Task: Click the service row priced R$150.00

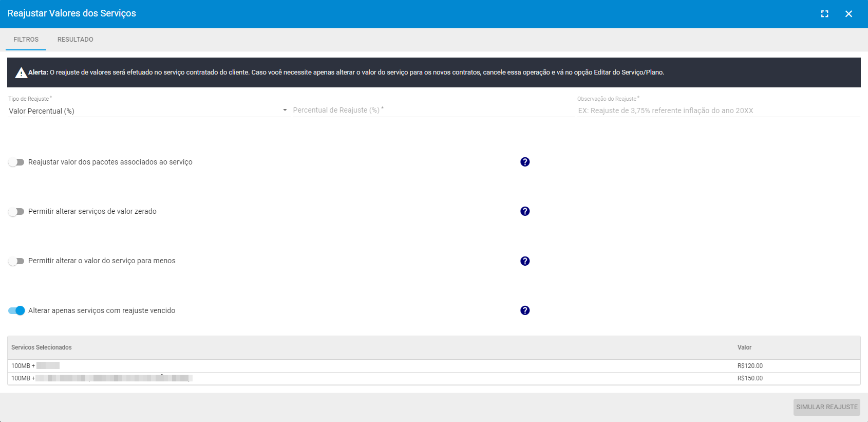Action: (434, 378)
